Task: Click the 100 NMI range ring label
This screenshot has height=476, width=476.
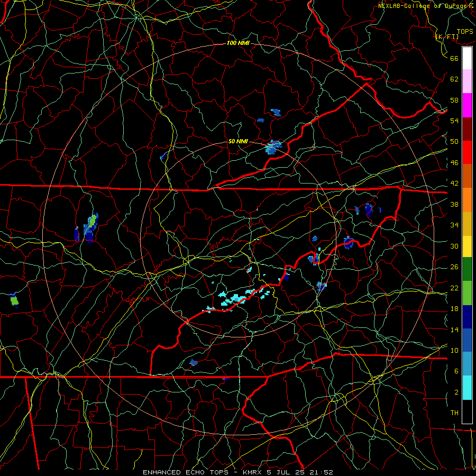Action: point(238,43)
